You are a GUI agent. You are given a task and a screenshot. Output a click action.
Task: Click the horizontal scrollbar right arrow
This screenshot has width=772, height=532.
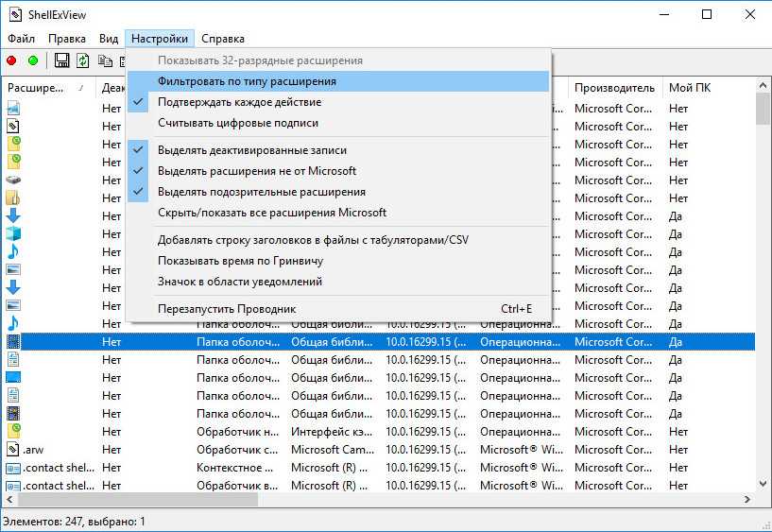pyautogui.click(x=747, y=498)
